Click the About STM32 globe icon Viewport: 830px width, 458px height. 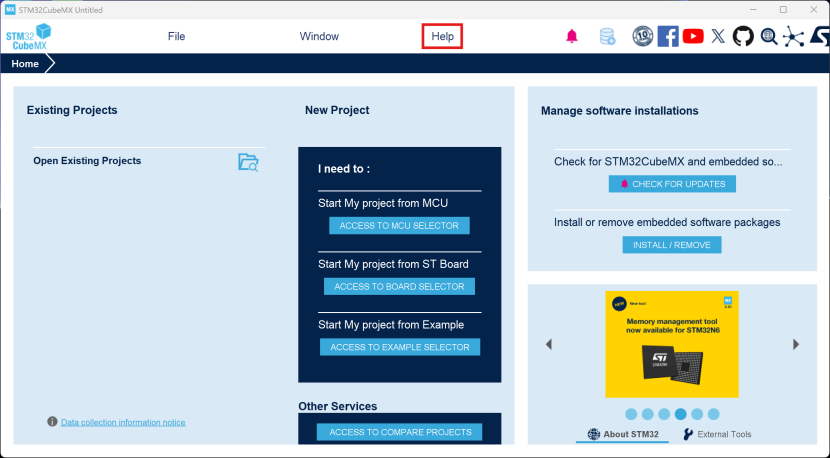(594, 434)
